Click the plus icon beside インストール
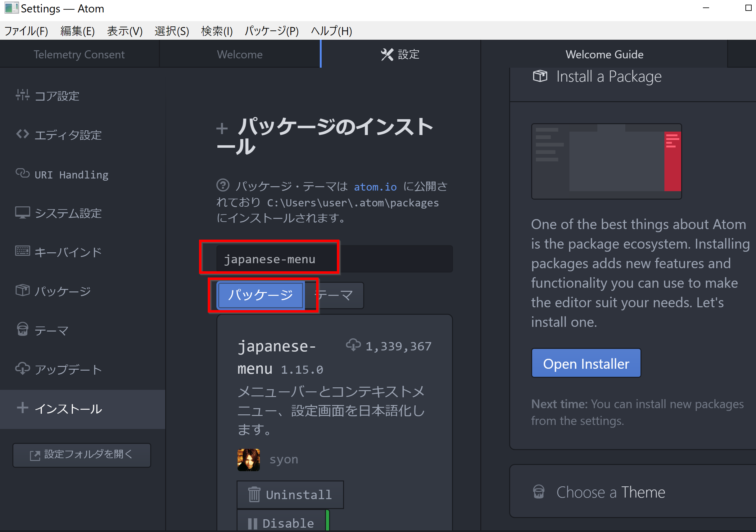Image resolution: width=756 pixels, height=532 pixels. pyautogui.click(x=22, y=408)
